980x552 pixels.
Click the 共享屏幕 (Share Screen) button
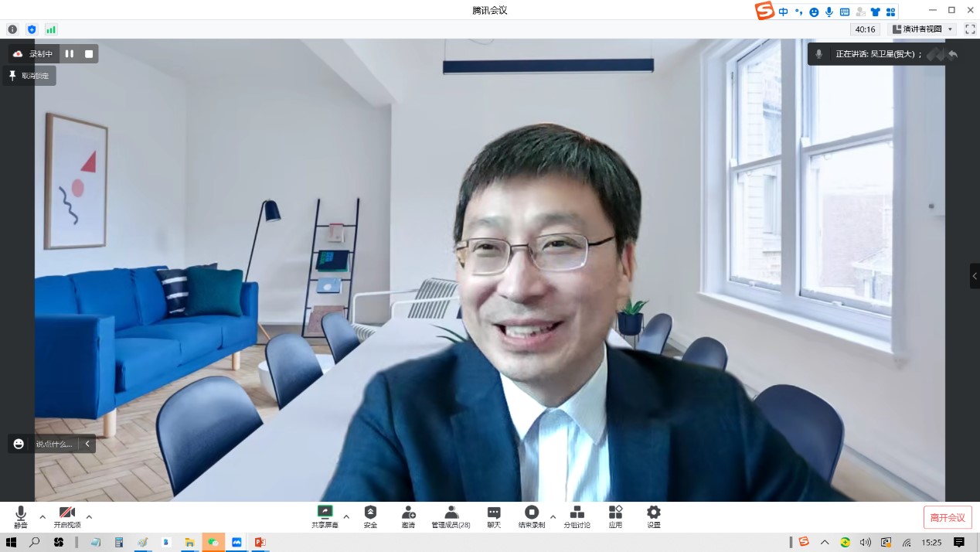(x=325, y=516)
